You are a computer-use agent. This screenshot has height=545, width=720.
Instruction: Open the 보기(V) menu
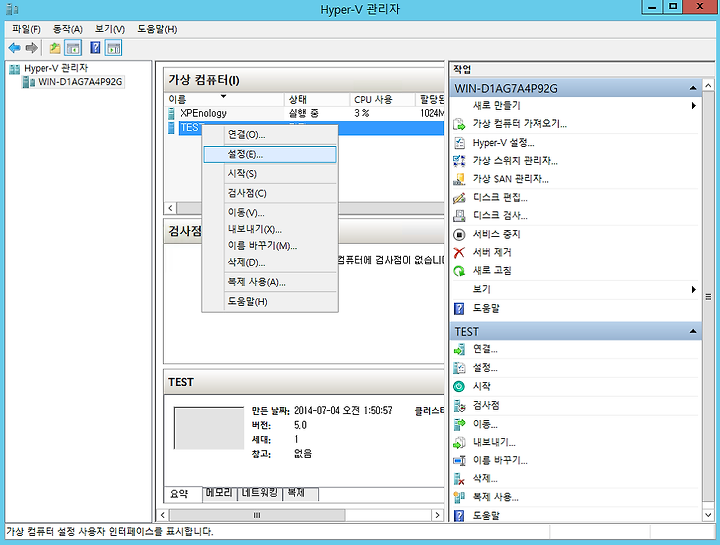click(110, 29)
